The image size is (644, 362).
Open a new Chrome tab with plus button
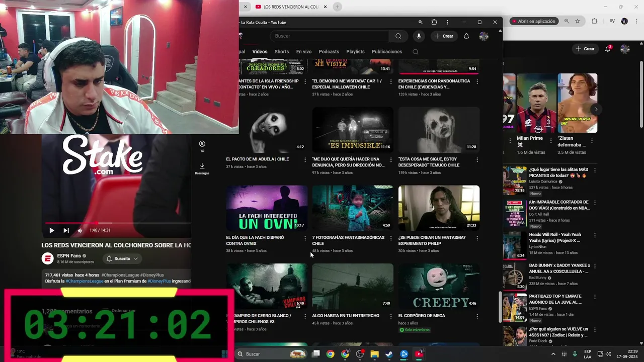(337, 7)
